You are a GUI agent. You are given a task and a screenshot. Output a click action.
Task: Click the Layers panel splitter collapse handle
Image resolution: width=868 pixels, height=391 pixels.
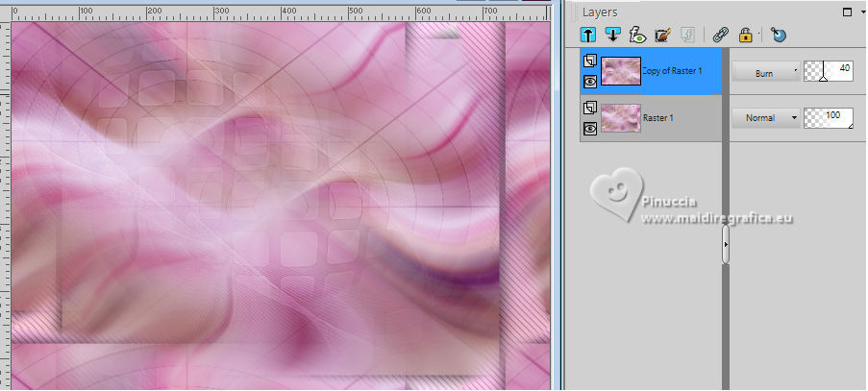(725, 244)
